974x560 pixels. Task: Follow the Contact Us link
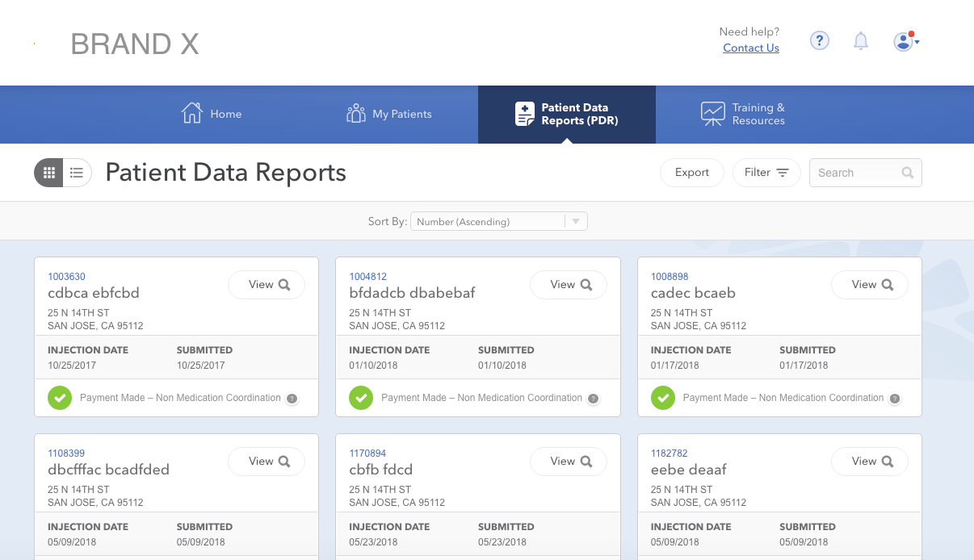(751, 48)
